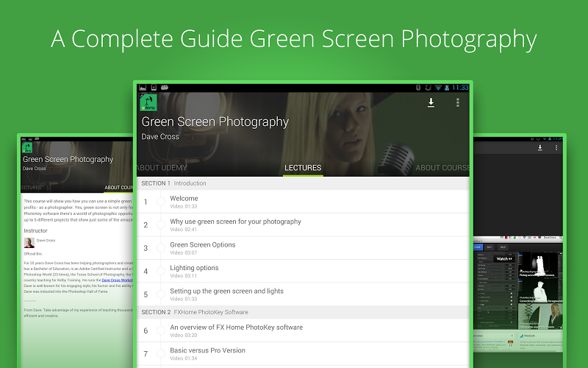The image size is (588, 368).
Task: Select the LECTURES tab in left tablet
Action: (x=31, y=188)
